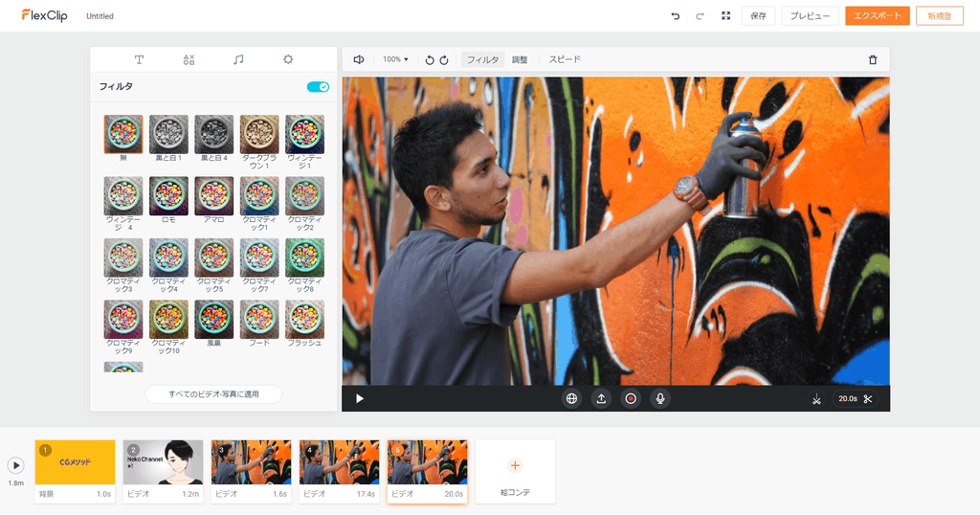This screenshot has width=980, height=515.
Task: Click the red record button below the video
Action: pyautogui.click(x=630, y=398)
